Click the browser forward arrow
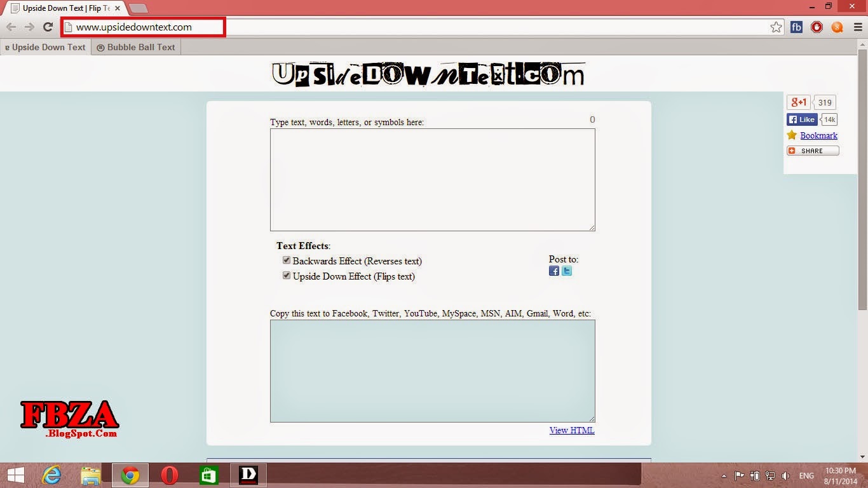 tap(29, 27)
